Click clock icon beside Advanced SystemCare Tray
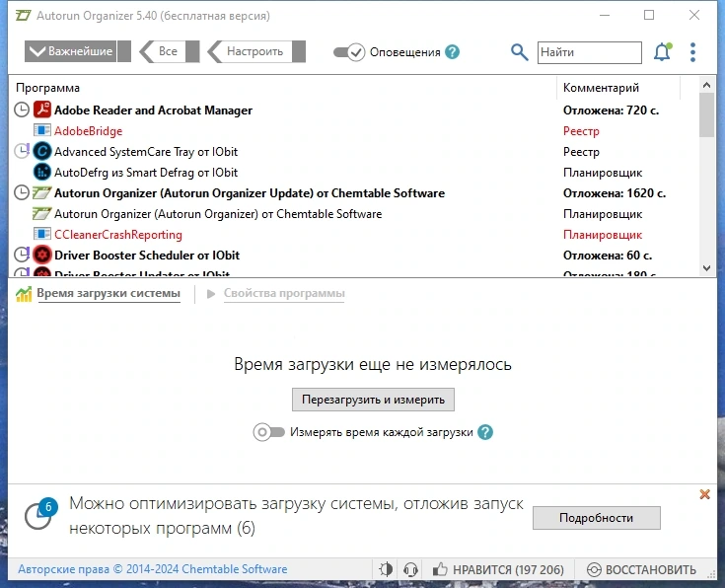Viewport: 725px width, 588px height. coord(22,151)
